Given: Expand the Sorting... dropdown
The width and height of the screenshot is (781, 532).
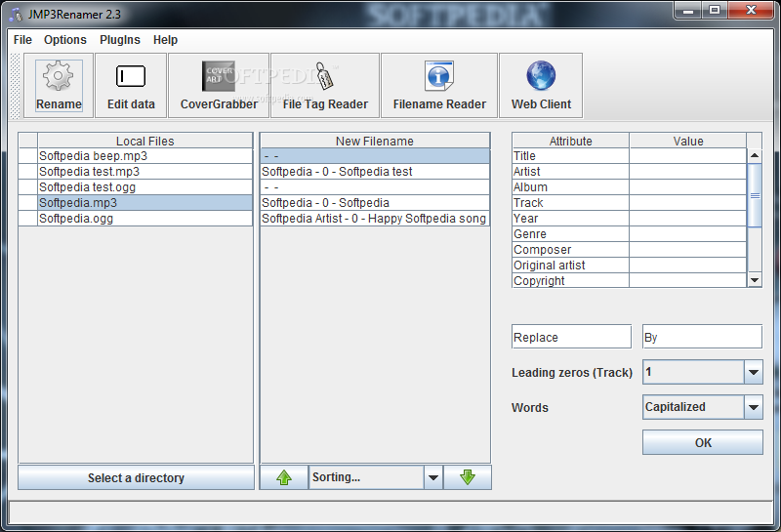Looking at the screenshot, I should click(432, 477).
